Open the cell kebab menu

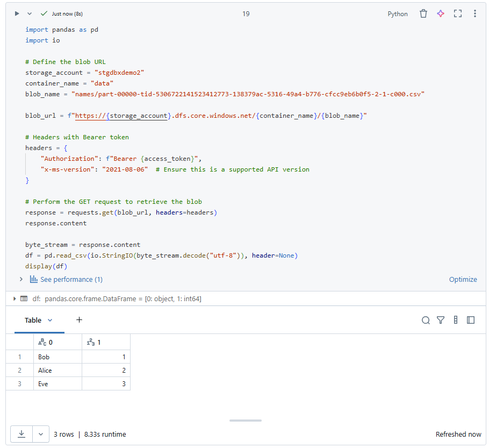point(474,13)
